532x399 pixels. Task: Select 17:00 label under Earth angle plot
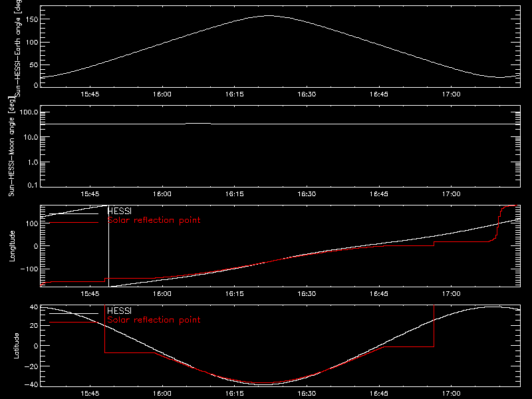click(452, 94)
